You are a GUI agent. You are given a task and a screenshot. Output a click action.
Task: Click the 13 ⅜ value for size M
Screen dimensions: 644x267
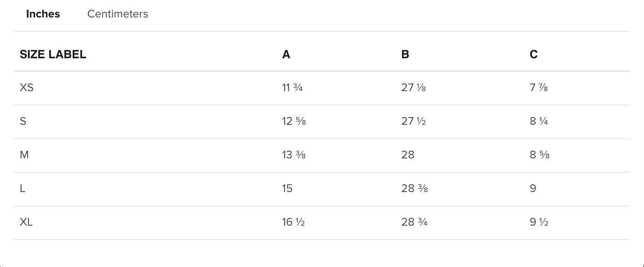(x=294, y=155)
